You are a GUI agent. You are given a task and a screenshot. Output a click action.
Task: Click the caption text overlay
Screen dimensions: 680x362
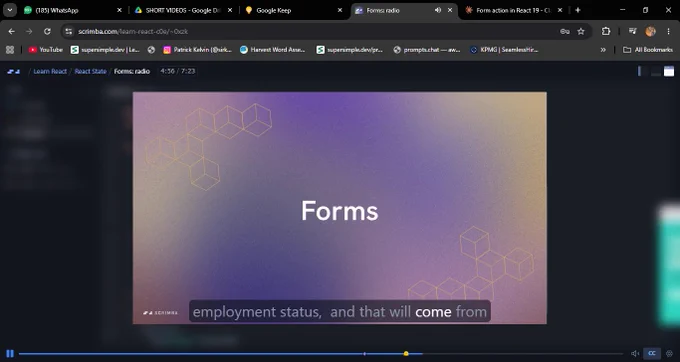[x=340, y=311]
